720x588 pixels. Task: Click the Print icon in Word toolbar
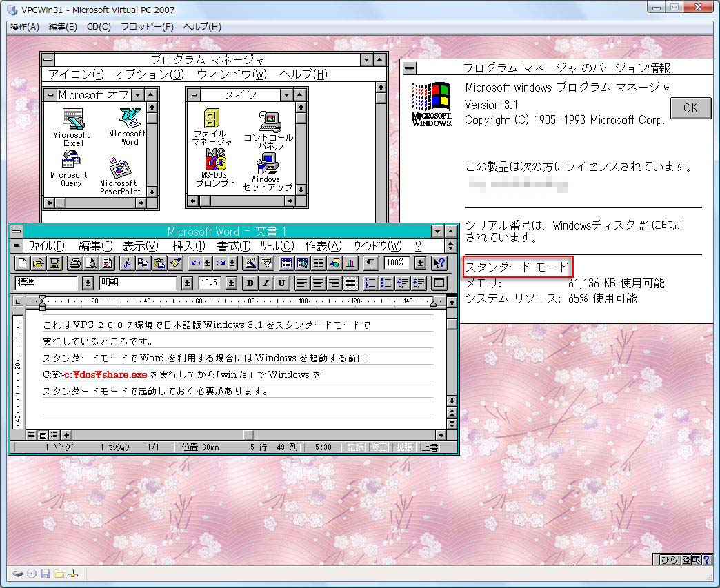coord(75,263)
